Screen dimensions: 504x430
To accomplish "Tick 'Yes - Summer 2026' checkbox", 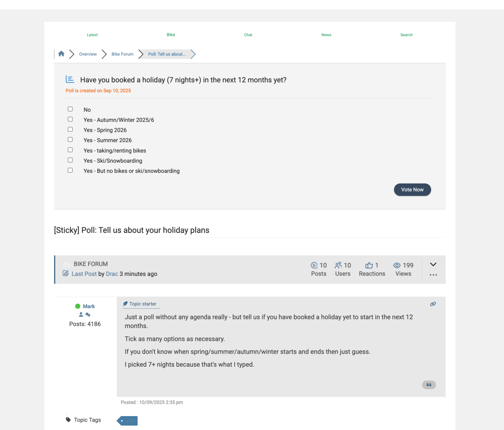I will [x=70, y=140].
